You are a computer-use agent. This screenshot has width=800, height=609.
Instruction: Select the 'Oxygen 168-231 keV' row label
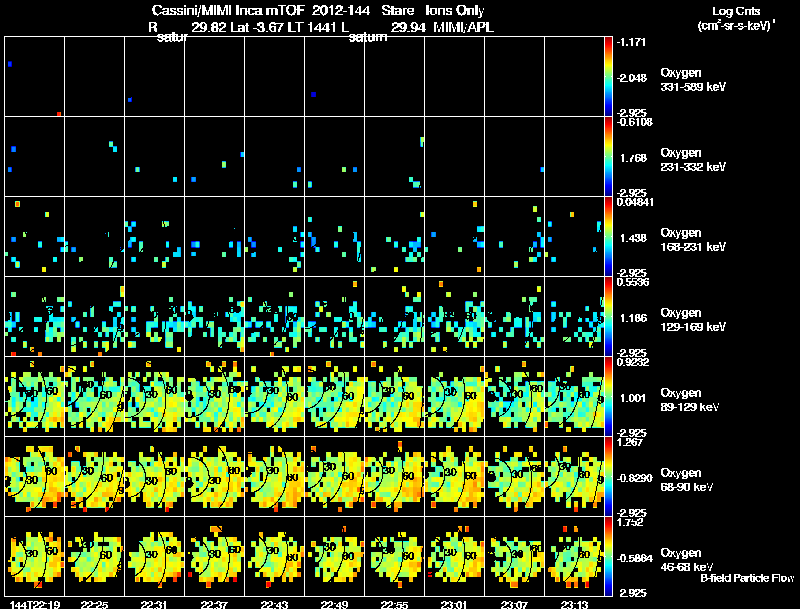point(693,240)
